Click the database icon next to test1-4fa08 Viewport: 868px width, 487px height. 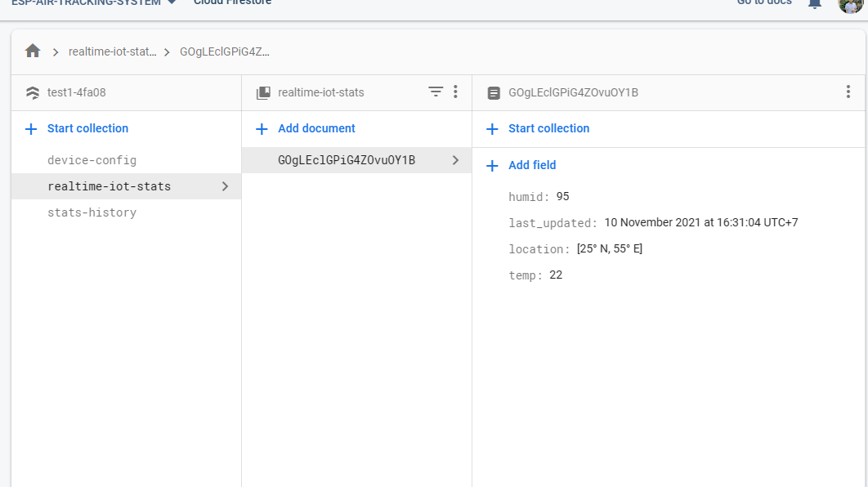point(33,93)
